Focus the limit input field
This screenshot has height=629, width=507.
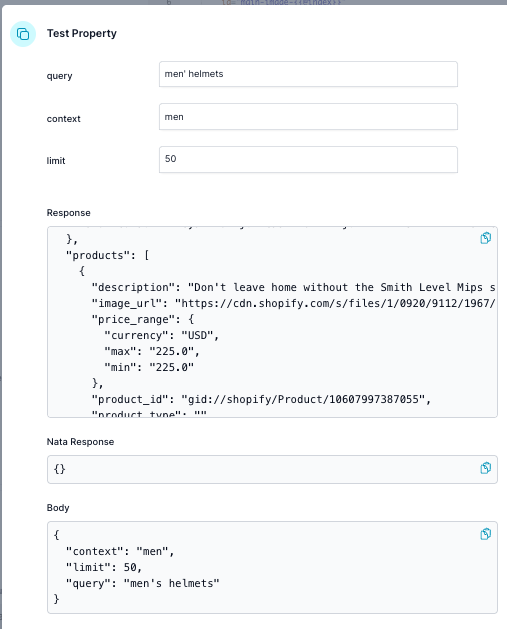pyautogui.click(x=308, y=160)
